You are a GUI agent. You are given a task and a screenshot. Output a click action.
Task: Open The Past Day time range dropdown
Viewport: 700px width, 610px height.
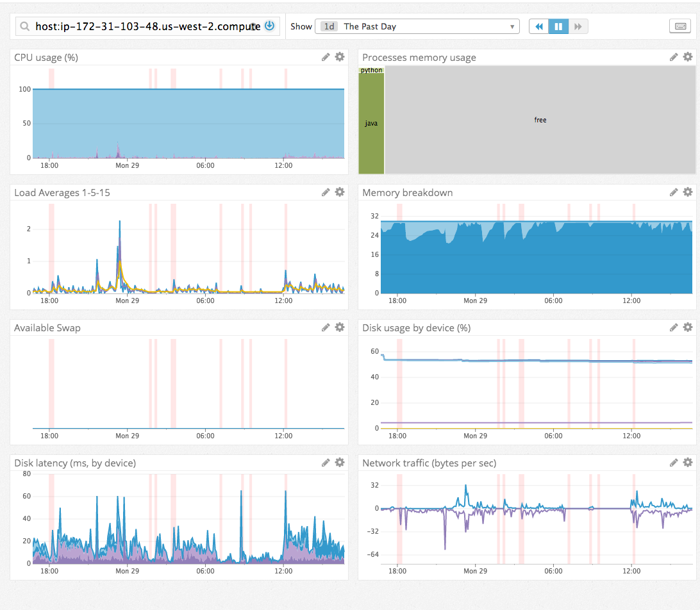pos(417,26)
